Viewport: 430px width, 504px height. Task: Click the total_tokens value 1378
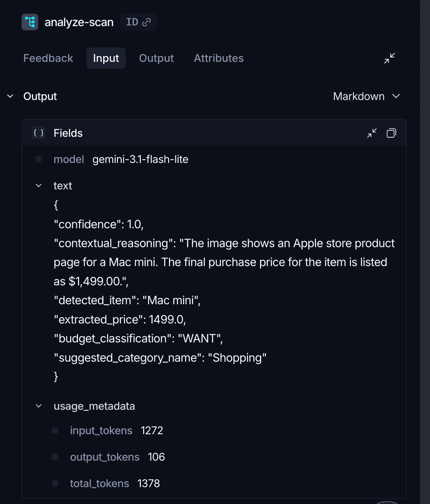coord(148,483)
